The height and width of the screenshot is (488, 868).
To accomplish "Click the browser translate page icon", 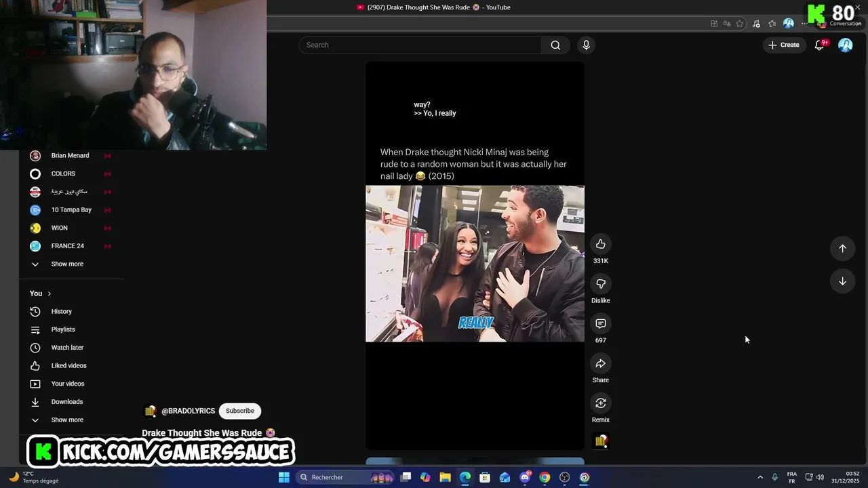I will (727, 24).
